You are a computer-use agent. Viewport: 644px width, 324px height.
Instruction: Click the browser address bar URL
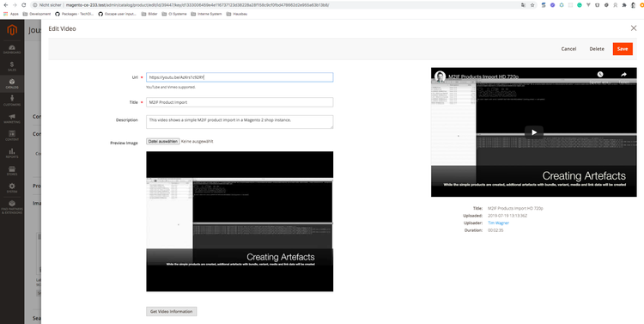[x=197, y=5]
